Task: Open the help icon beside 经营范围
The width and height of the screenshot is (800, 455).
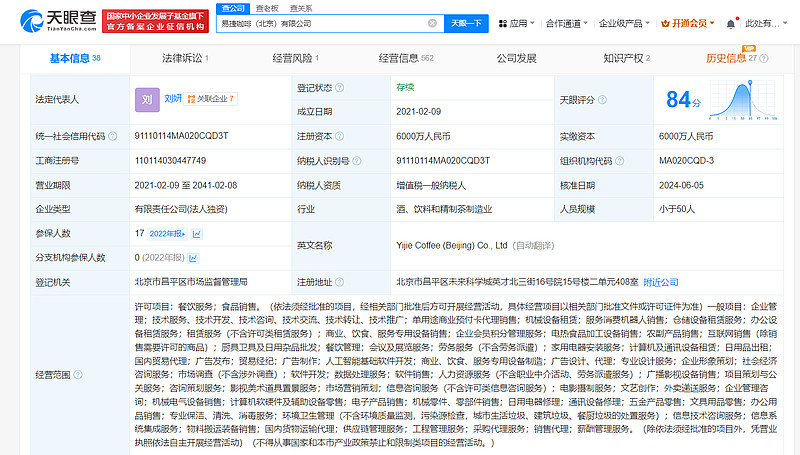Action: [78, 374]
